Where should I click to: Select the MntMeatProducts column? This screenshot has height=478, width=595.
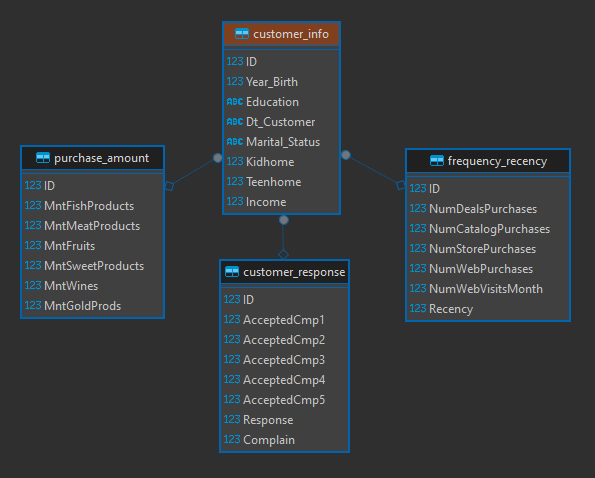93,226
